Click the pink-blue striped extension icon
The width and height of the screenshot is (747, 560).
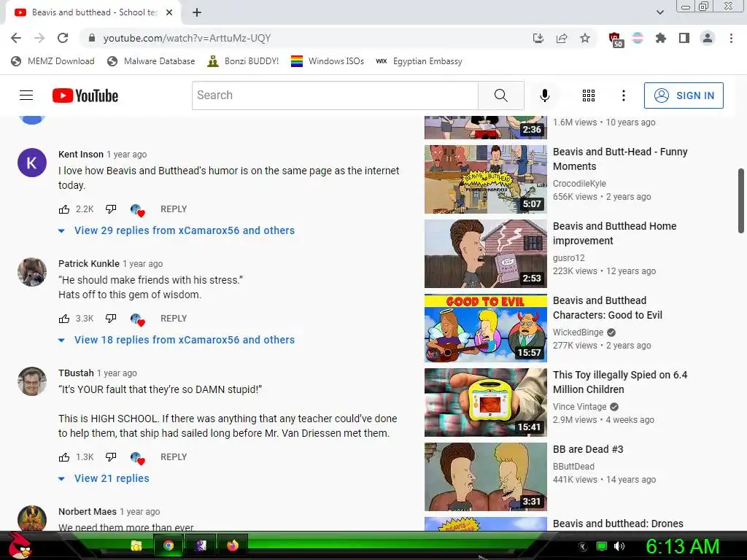click(638, 38)
